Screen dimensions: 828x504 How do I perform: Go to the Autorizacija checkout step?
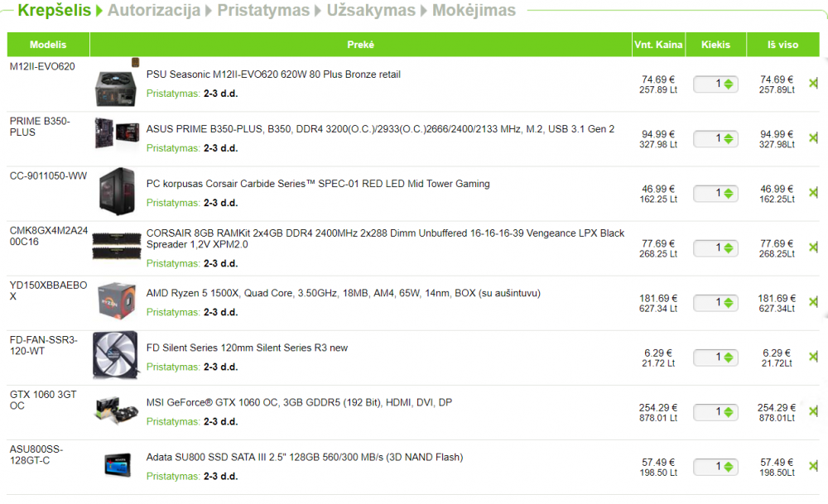[x=154, y=10]
